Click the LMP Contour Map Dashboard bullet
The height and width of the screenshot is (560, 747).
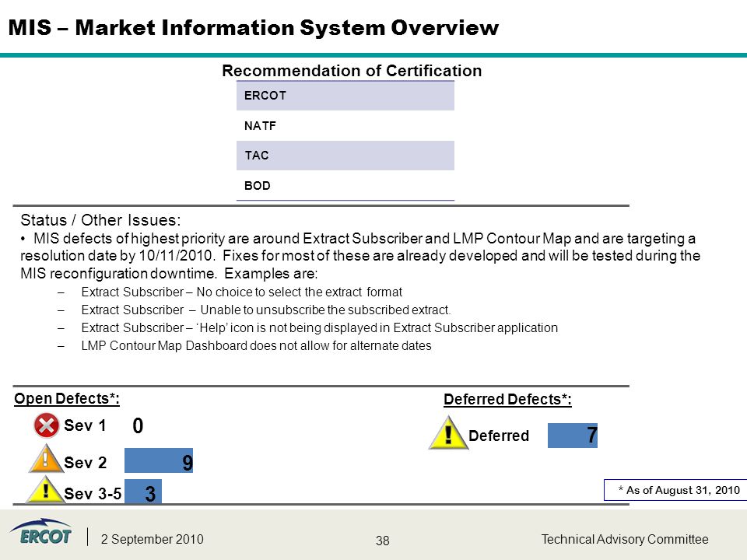click(256, 345)
